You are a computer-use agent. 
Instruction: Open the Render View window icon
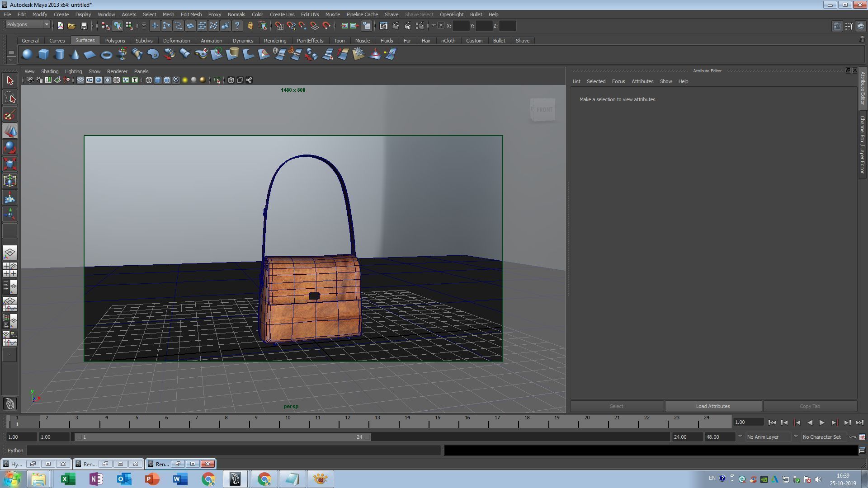383,26
